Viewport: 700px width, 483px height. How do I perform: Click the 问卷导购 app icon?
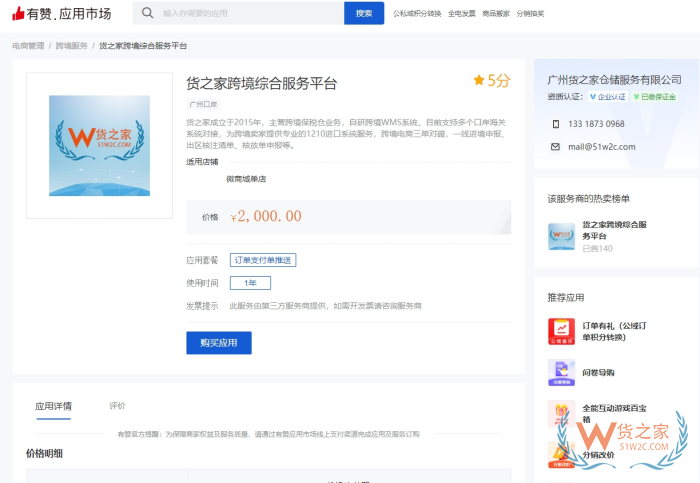point(561,372)
